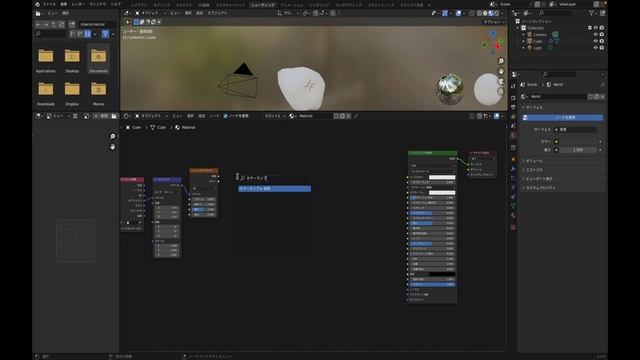Image resolution: width=640 pixels, height=360 pixels.
Task: Hide Camera in viewport via eye icon
Action: click(596, 35)
